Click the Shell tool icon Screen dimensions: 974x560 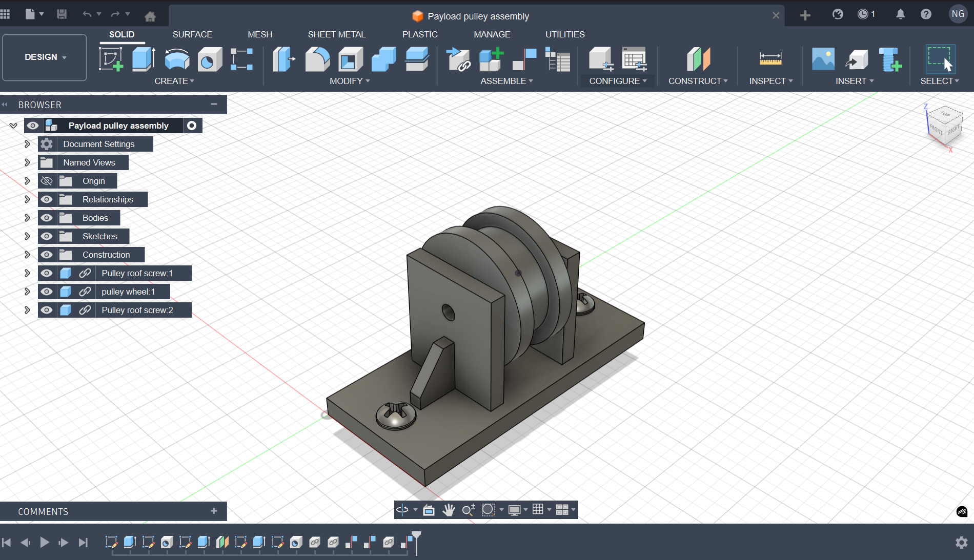[351, 59]
